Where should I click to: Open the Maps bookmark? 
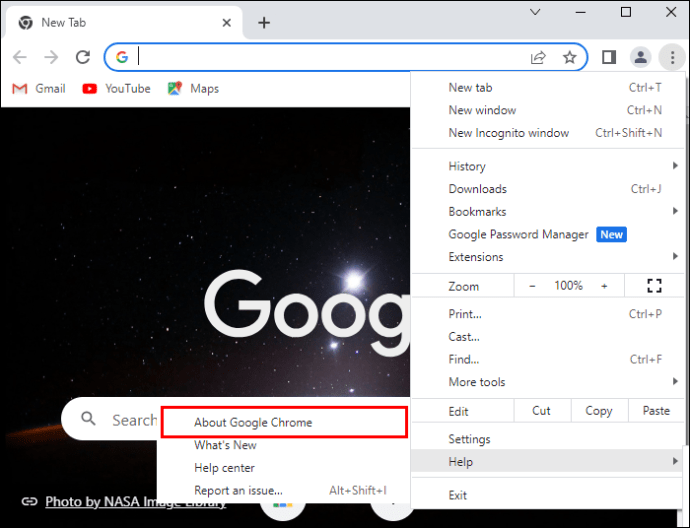coord(193,89)
